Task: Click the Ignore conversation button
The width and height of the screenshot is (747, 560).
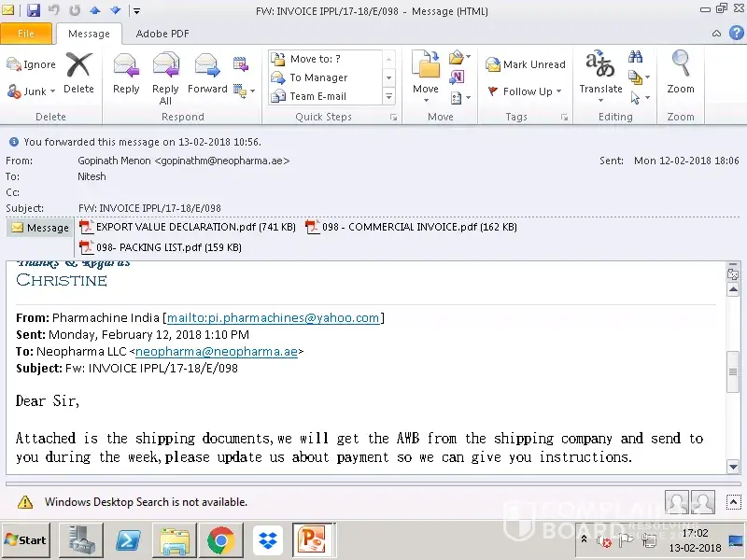Action: tap(32, 64)
